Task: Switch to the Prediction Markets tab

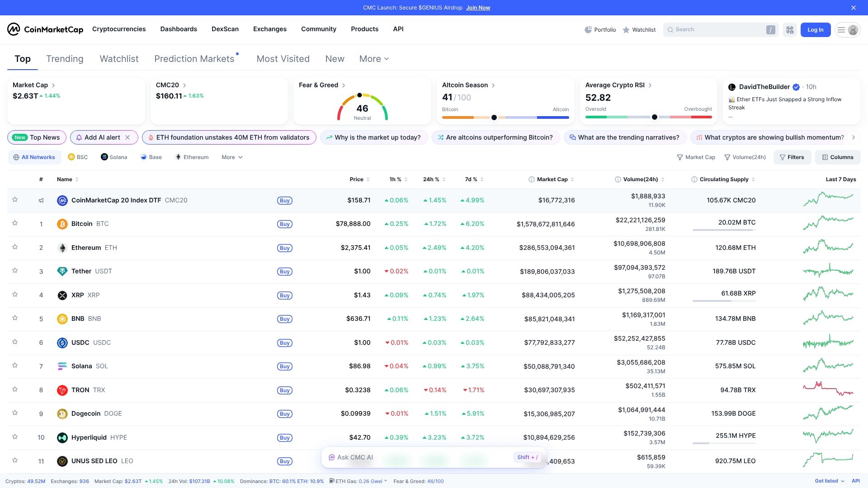Action: point(194,59)
